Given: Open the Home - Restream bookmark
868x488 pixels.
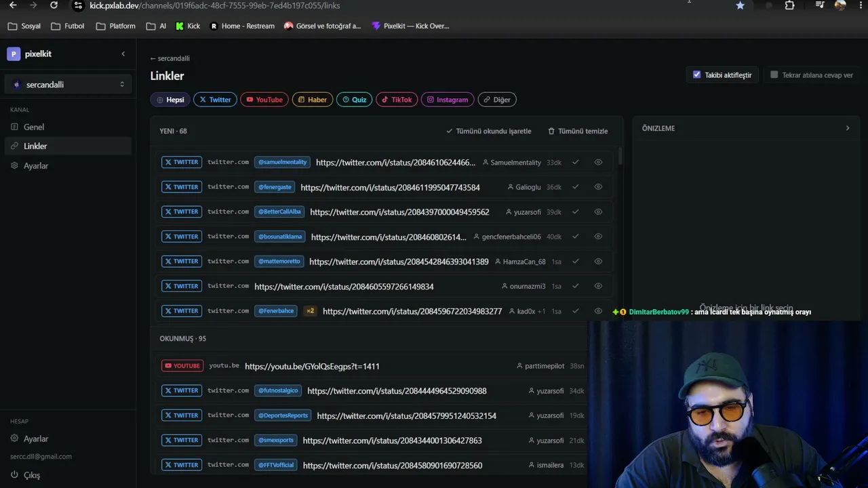Looking at the screenshot, I should [242, 26].
